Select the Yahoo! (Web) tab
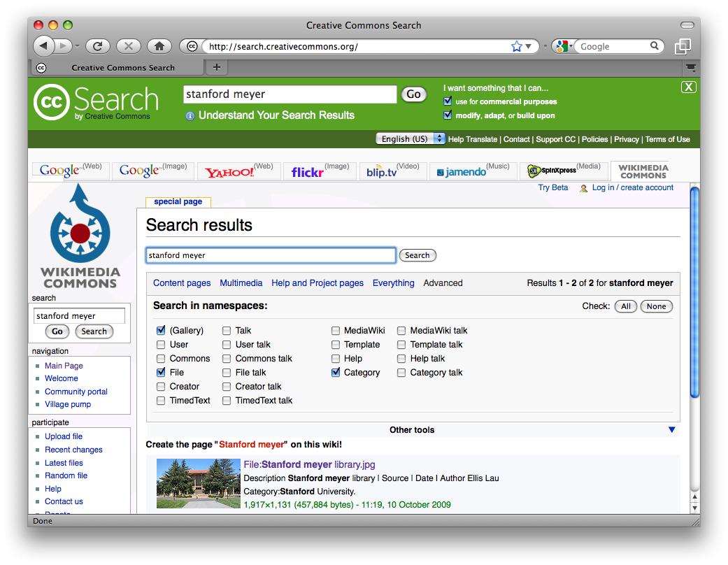 click(x=238, y=171)
